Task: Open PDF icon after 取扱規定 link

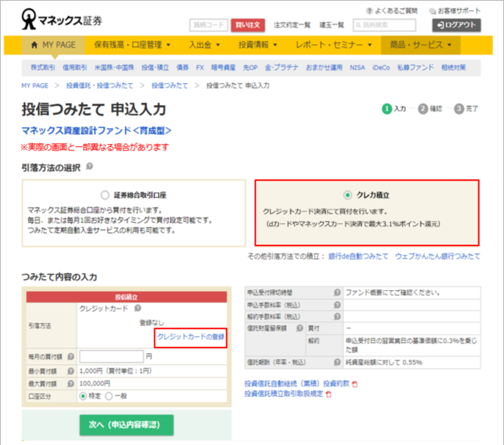Action: [x=328, y=394]
